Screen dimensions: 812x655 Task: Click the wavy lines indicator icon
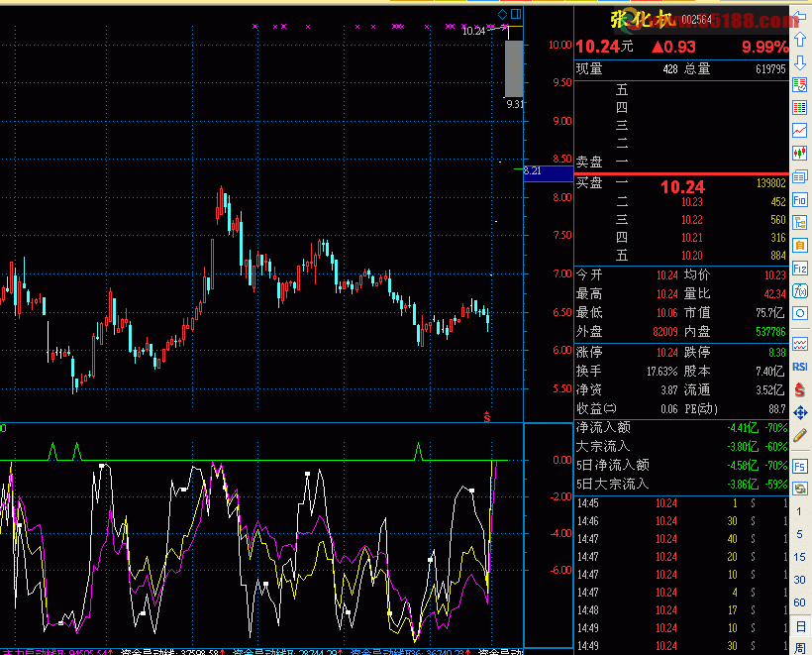pos(800,344)
